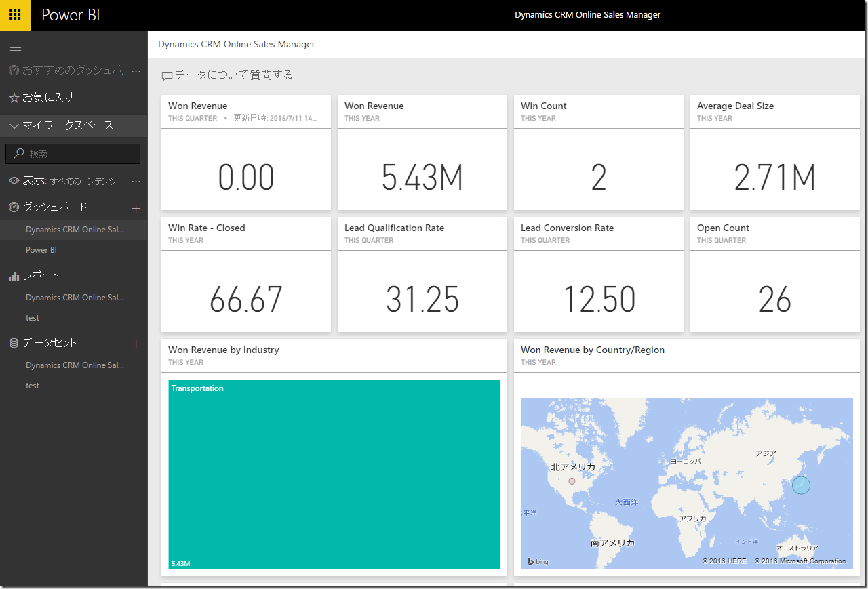This screenshot has height=589, width=868.
Task: Open more options beside おすすめのダッシュボ
Action: (136, 70)
